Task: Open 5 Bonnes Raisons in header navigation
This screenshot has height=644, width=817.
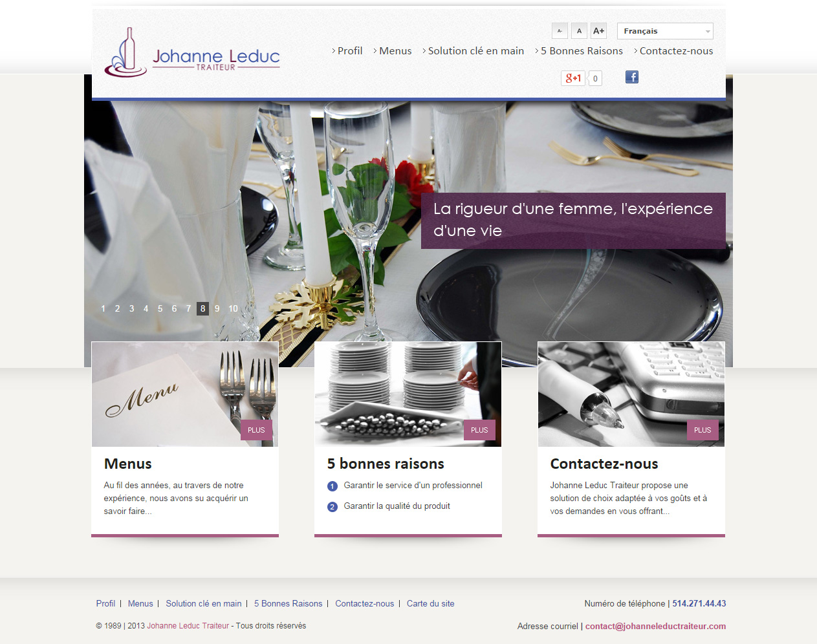Action: [x=581, y=50]
